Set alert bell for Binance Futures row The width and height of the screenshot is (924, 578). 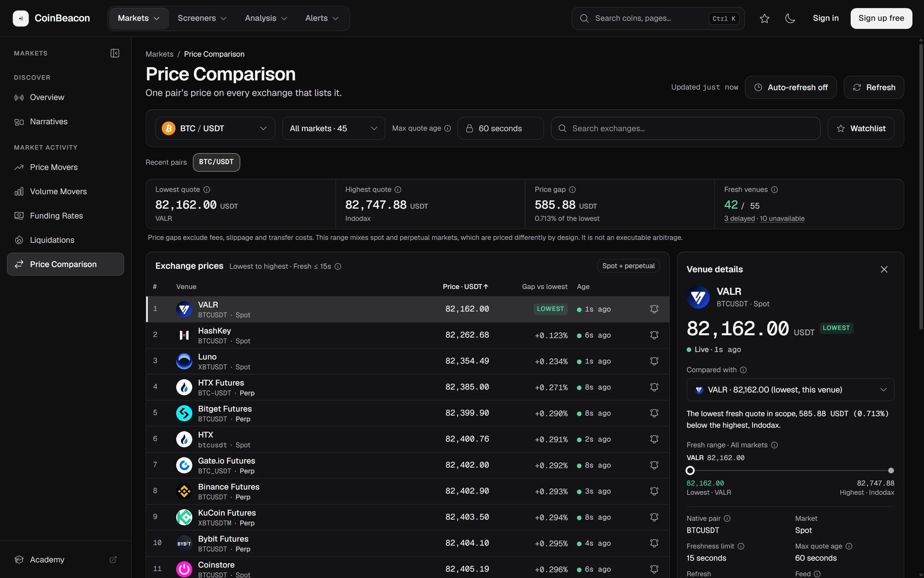pos(654,491)
